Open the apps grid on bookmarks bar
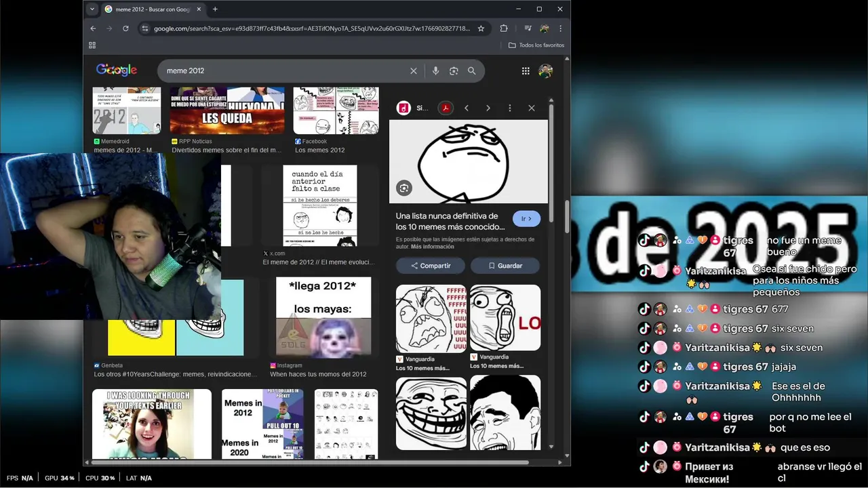This screenshot has height=488, width=868. (x=92, y=45)
